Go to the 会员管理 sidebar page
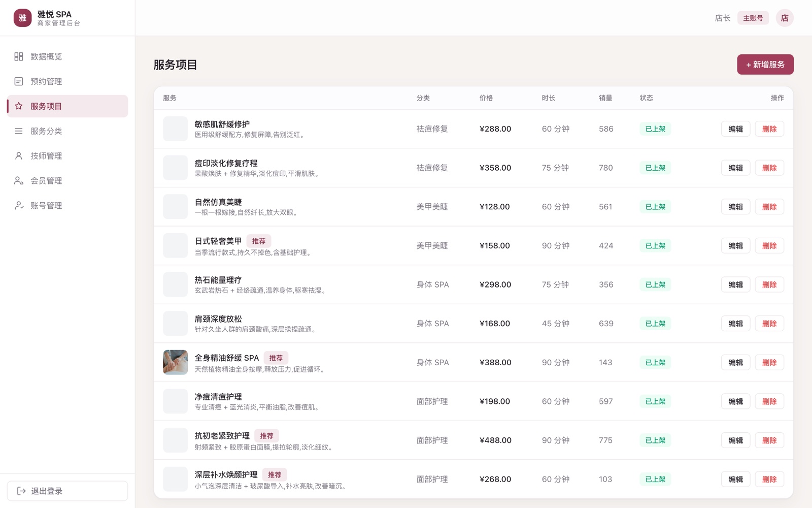The width and height of the screenshot is (812, 508). (67, 181)
